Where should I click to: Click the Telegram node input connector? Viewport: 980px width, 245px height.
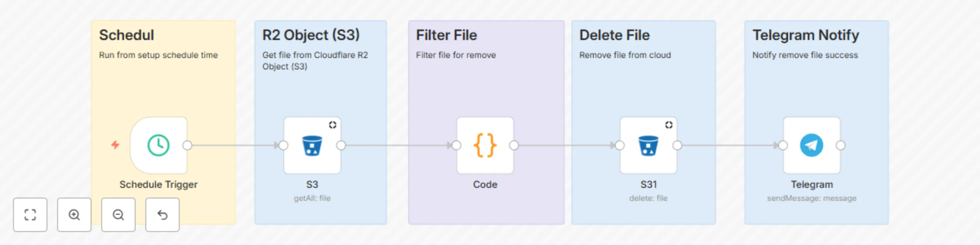click(783, 145)
